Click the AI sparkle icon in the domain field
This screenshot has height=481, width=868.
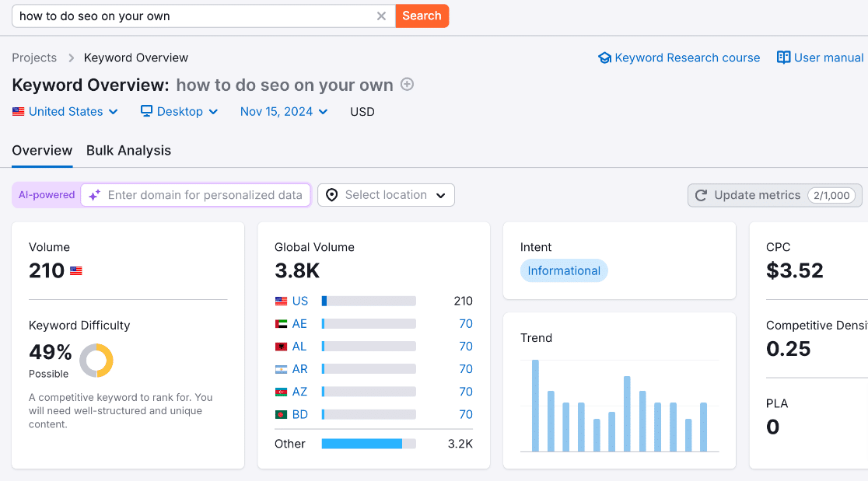94,195
